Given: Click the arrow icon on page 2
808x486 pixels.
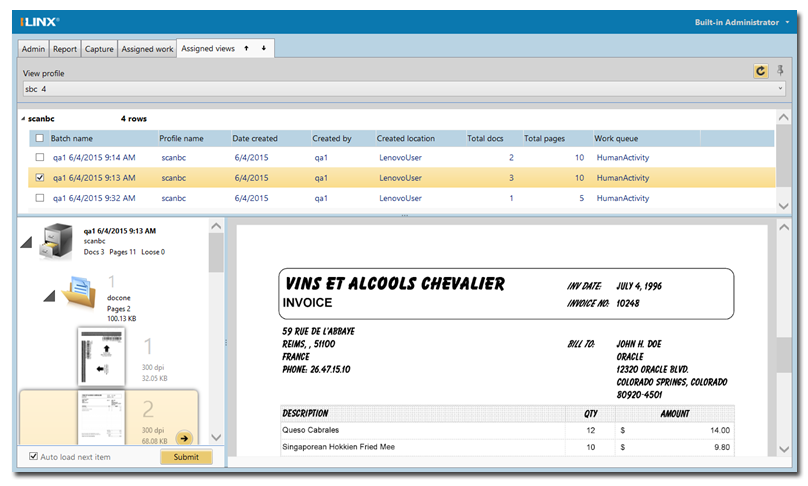Looking at the screenshot, I should [184, 437].
